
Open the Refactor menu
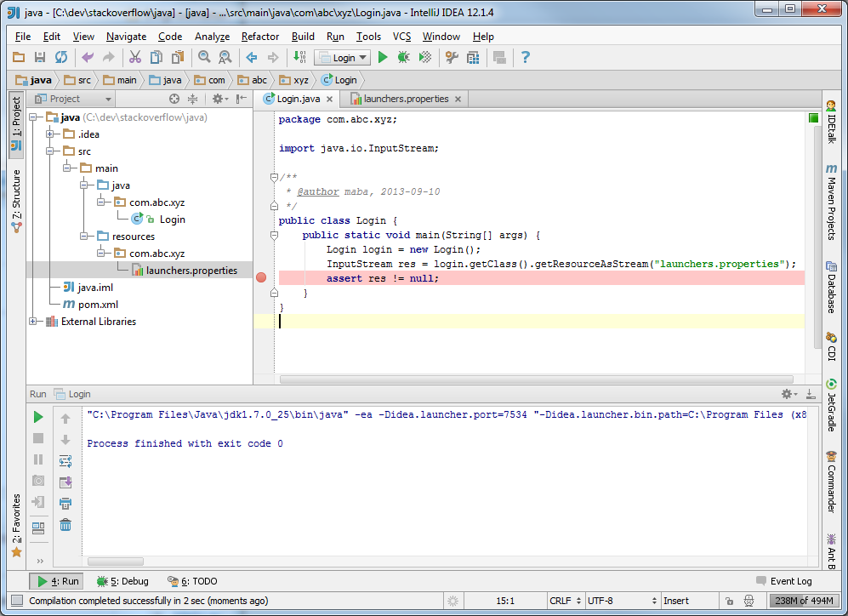[x=259, y=37]
